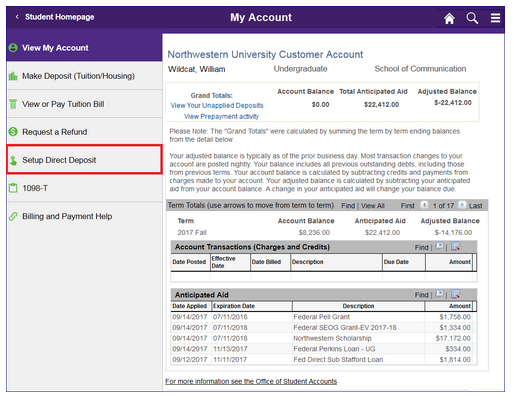The height and width of the screenshot is (400, 514).
Task: Select View My Account menu item
Action: tap(84, 48)
